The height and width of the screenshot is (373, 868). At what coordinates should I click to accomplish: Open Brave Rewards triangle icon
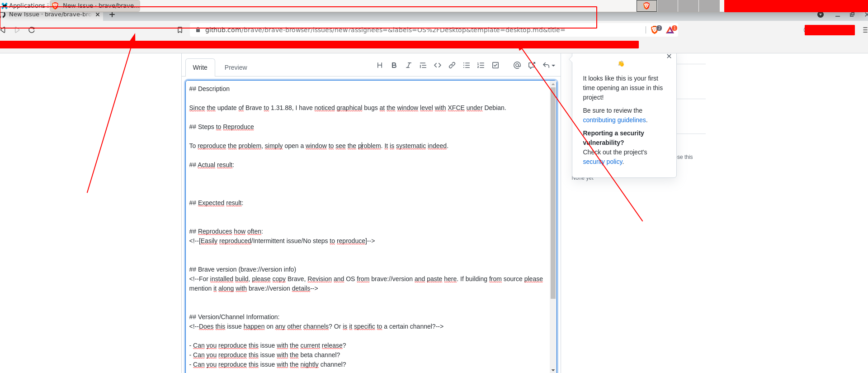click(x=671, y=30)
